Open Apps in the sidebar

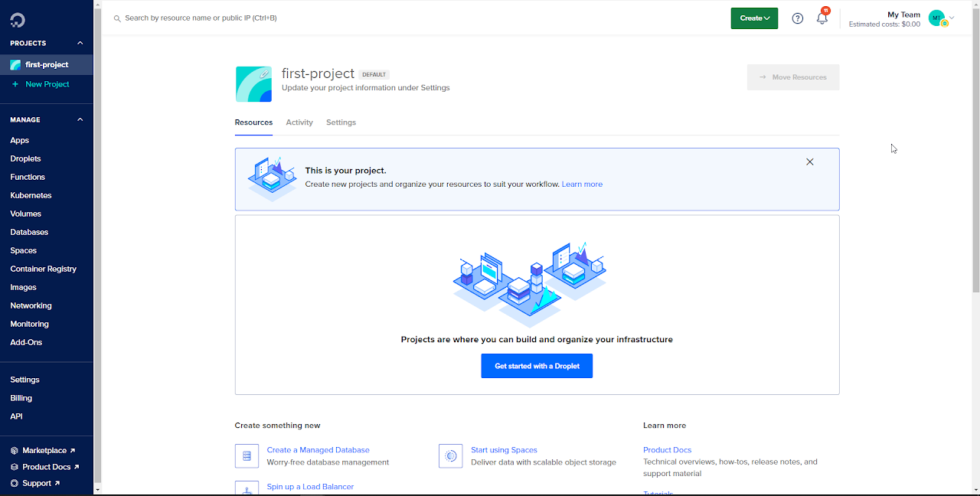click(x=19, y=141)
